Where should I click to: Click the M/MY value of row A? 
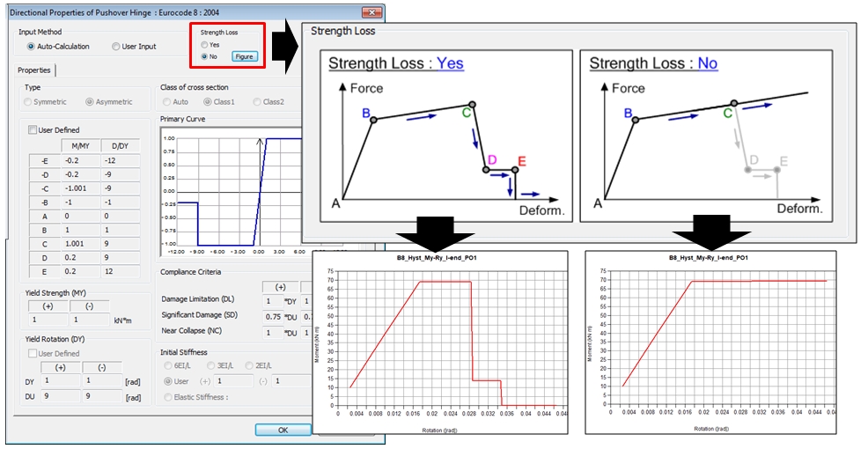(80, 216)
